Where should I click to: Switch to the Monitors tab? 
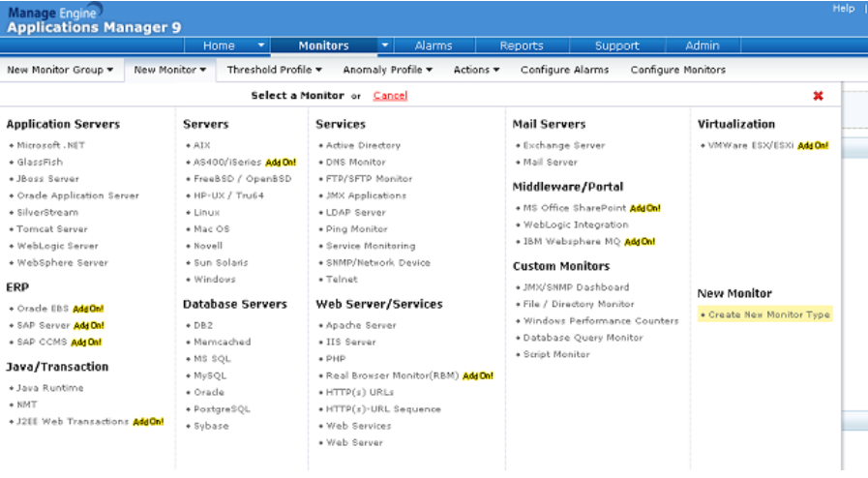tap(323, 45)
